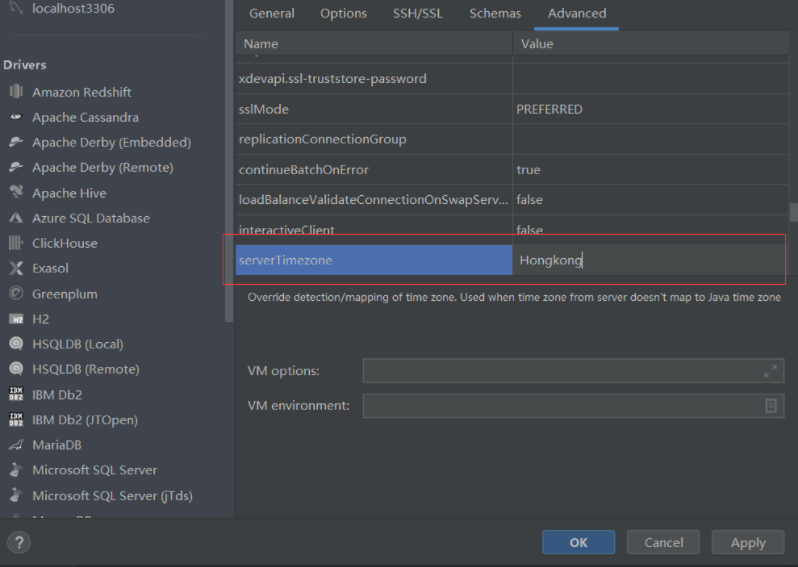Select the Advanced tab
Screen dimensions: 798x567
click(x=577, y=13)
